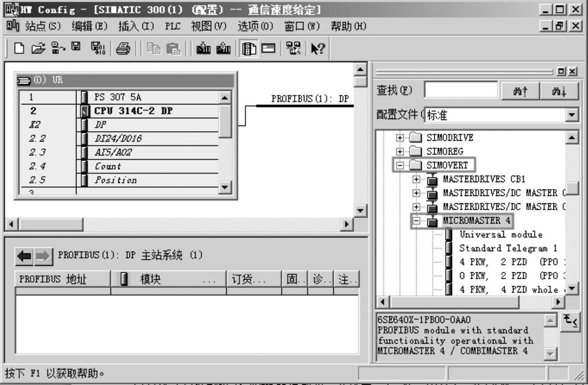Click the PROFIBUS 地址 column header
This screenshot has height=385, width=588.
click(63, 279)
